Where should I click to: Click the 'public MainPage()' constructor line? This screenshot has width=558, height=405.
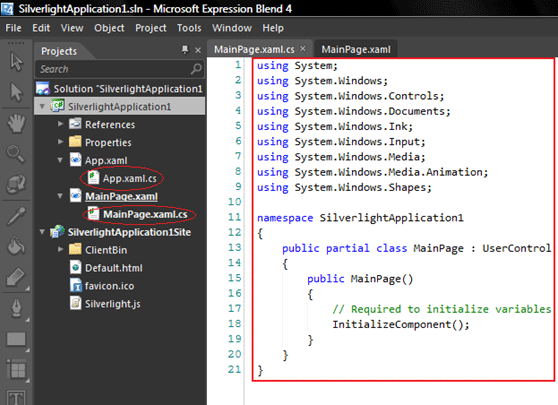360,279
